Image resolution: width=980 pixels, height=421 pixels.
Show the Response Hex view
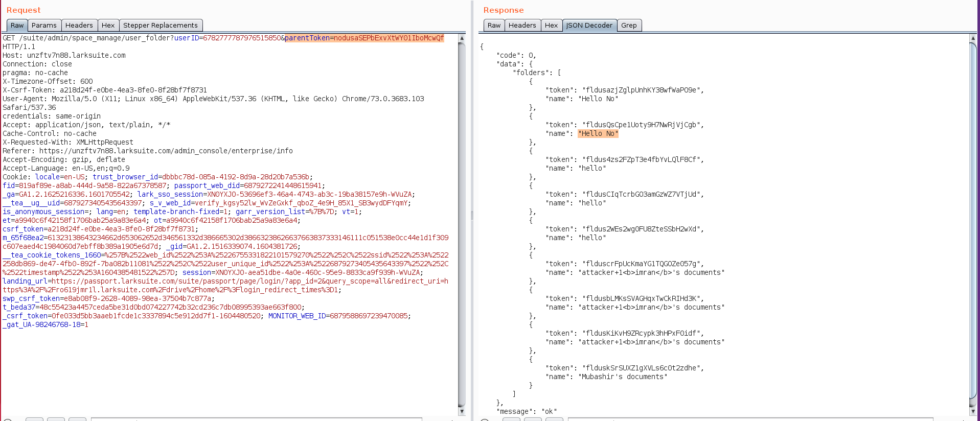(x=551, y=26)
